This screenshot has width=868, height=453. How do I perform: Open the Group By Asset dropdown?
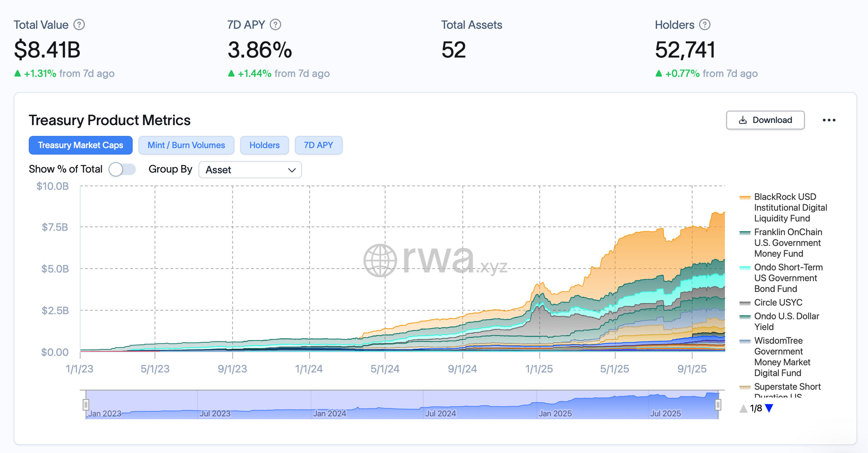250,170
